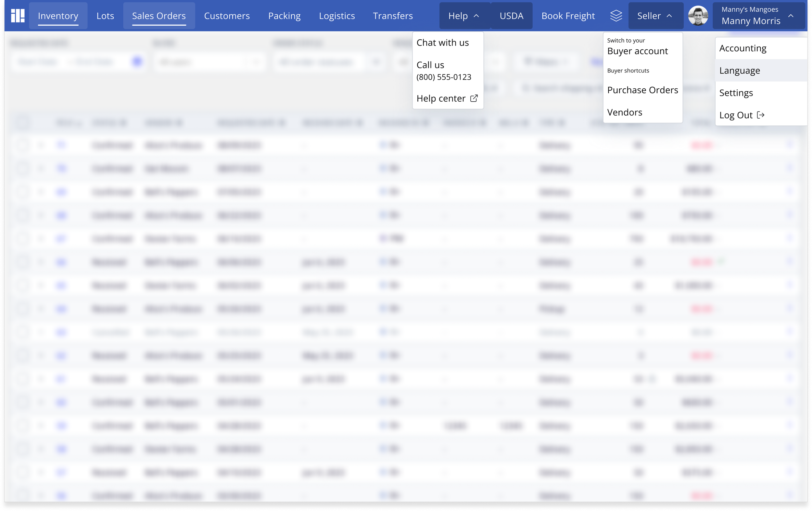This screenshot has height=511, width=812.
Task: Collapse the Seller dropdown chevron
Action: (669, 16)
